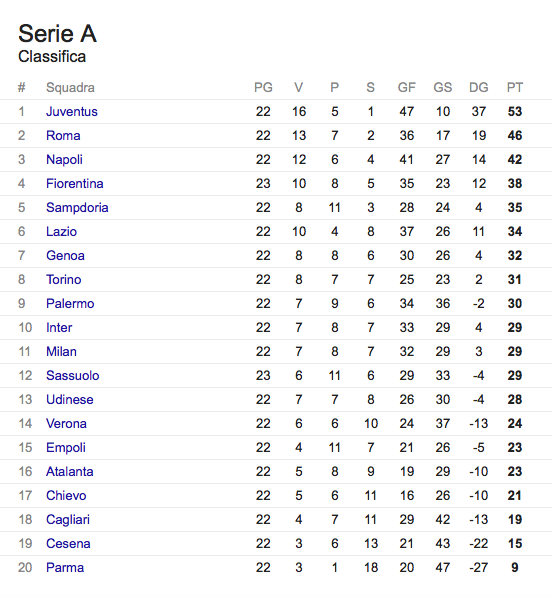Go to the Sampdoria team link
552x598 pixels.
coord(77,207)
